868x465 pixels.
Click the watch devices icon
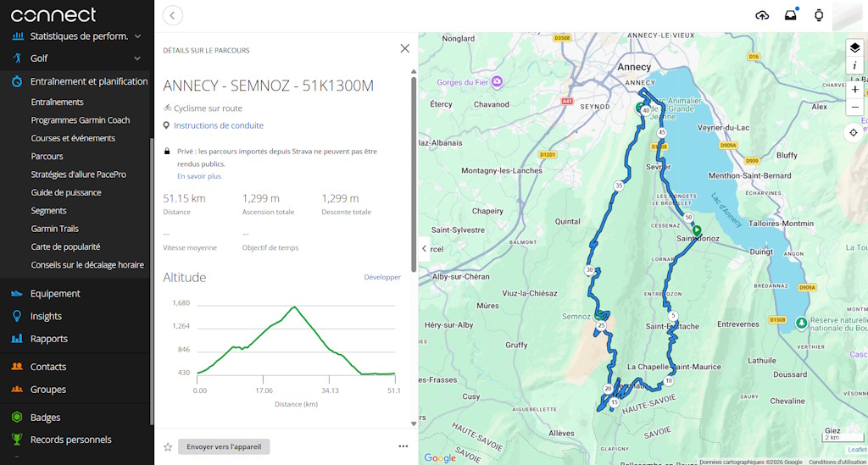819,15
